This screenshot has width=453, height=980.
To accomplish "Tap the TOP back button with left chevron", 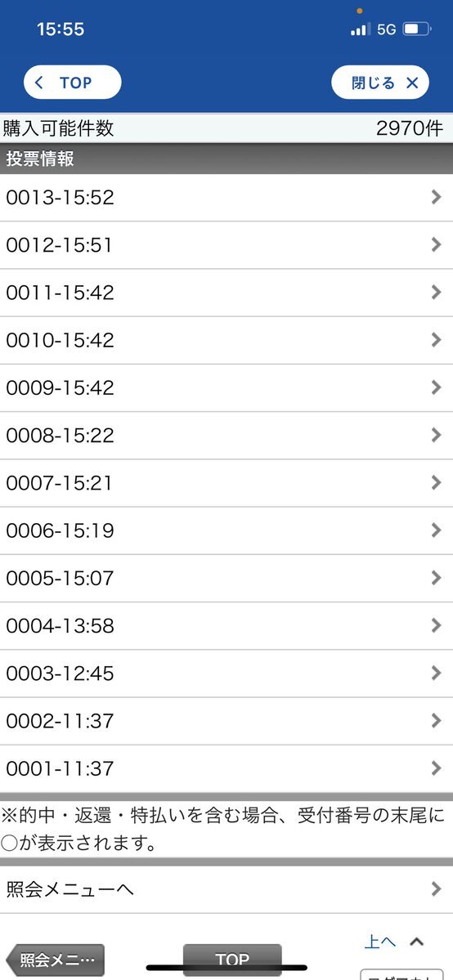I will click(73, 83).
